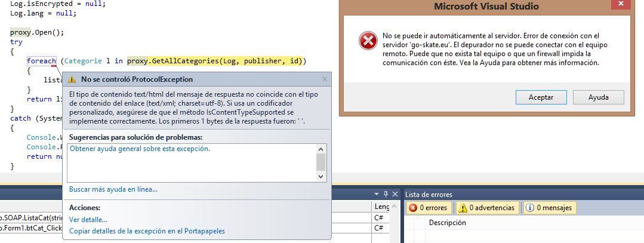Open the 'Ver detalle...' action link
This screenshot has width=644, height=243.
tap(88, 220)
